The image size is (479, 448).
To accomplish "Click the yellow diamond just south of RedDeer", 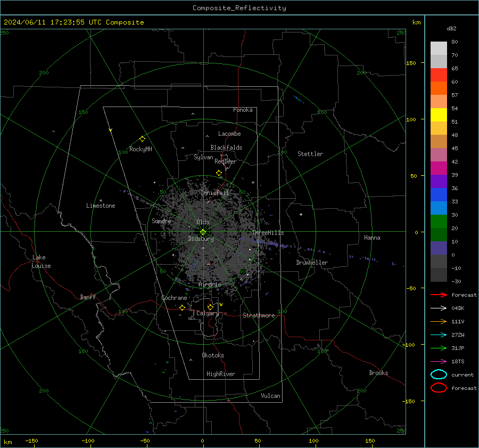I will tap(219, 173).
